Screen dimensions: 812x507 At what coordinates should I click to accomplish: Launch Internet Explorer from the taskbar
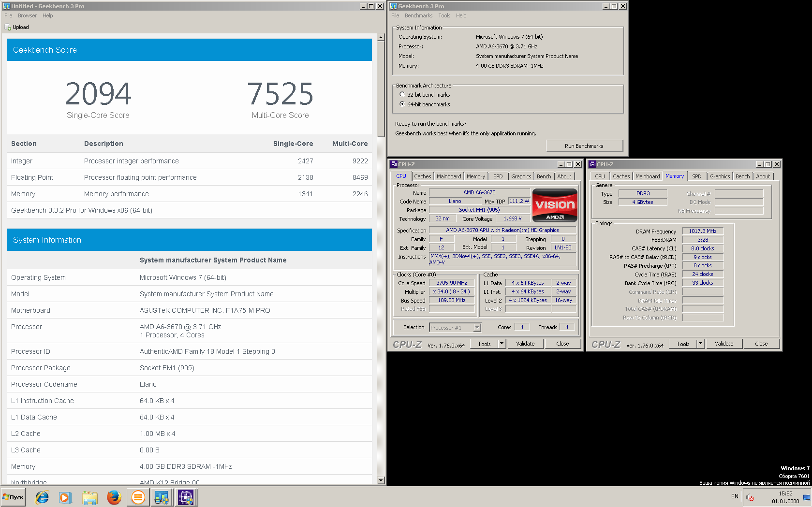[x=42, y=497]
